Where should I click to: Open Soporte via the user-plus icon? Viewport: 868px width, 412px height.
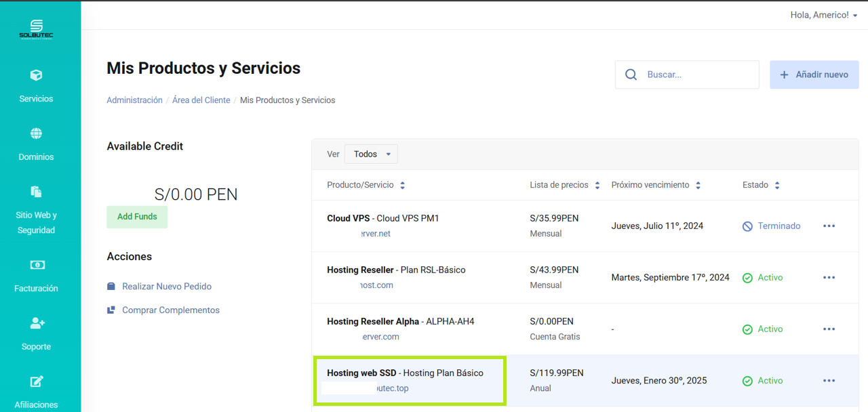point(37,323)
